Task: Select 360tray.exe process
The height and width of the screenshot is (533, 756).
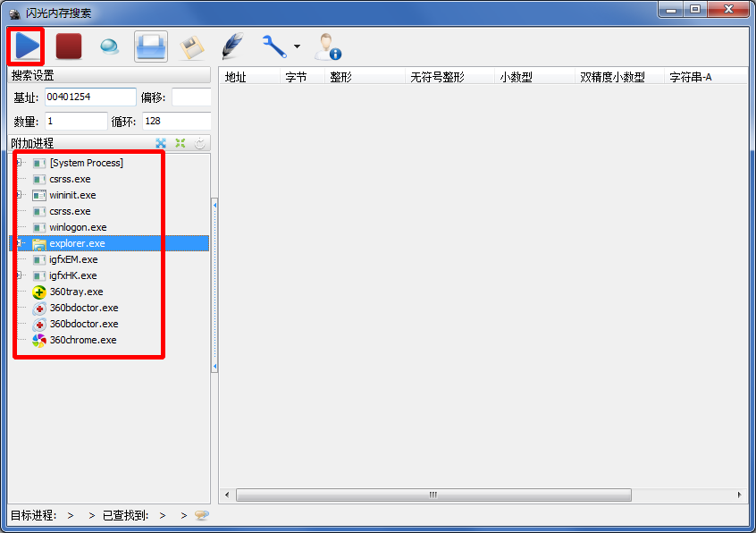Action: coord(76,292)
